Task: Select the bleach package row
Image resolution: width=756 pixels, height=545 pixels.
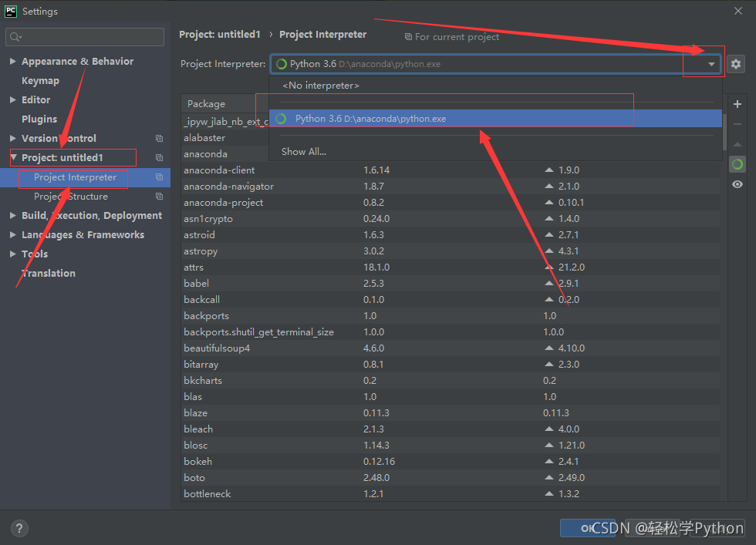Action: pos(451,429)
